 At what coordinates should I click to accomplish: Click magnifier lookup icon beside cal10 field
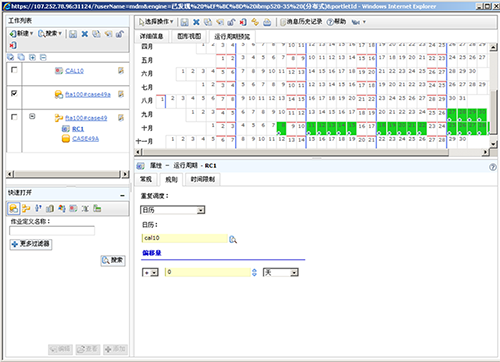(233, 239)
